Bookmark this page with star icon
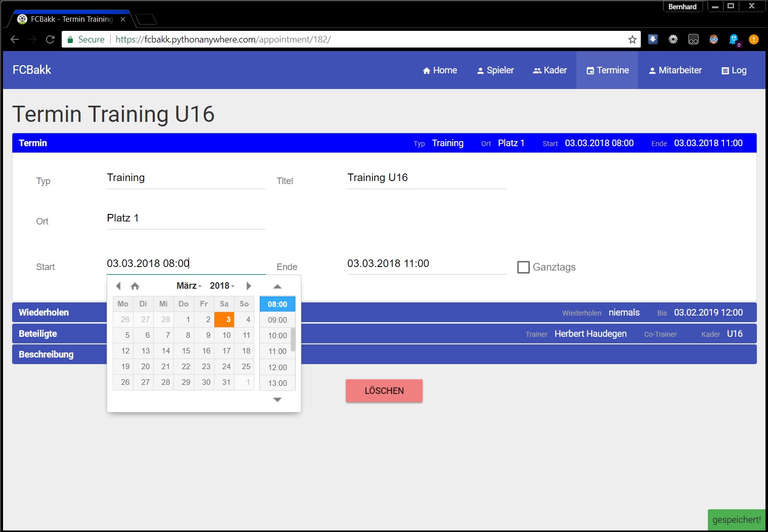This screenshot has height=532, width=768. pyautogui.click(x=632, y=39)
